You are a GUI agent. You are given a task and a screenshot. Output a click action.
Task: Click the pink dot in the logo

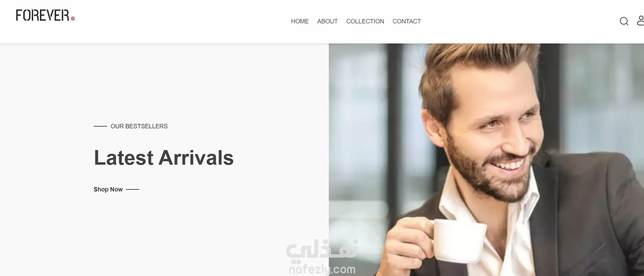point(73,19)
